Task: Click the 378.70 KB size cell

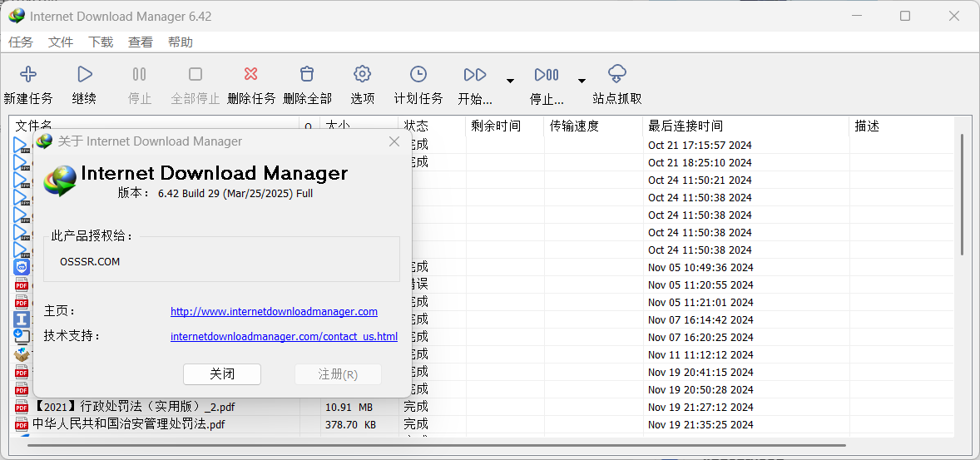Action: point(350,425)
